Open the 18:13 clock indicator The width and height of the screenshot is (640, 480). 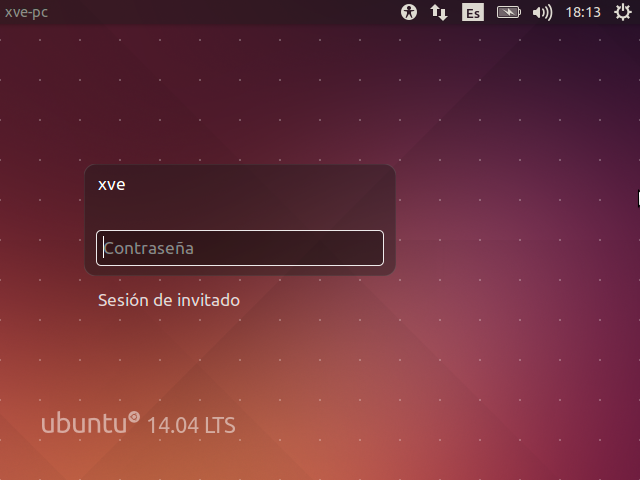point(583,12)
